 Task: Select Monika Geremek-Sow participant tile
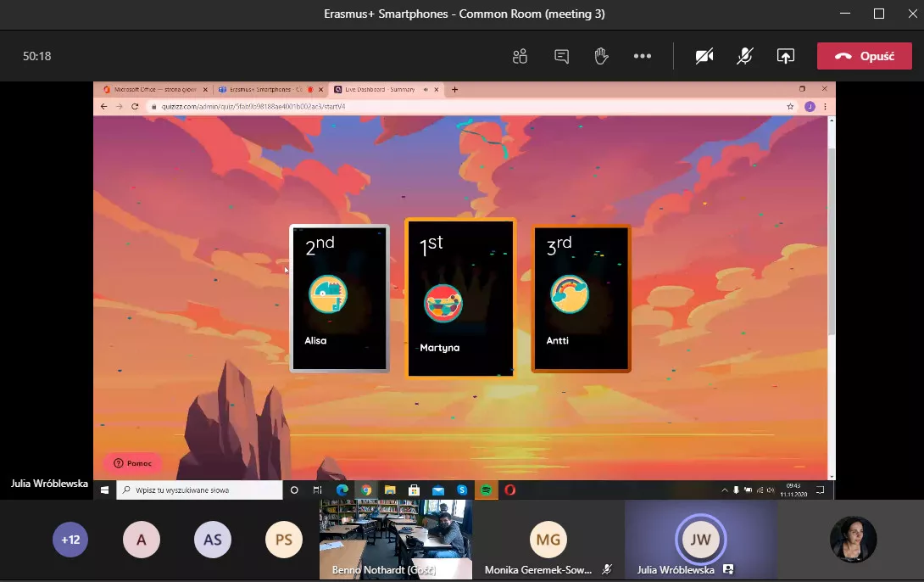548,540
